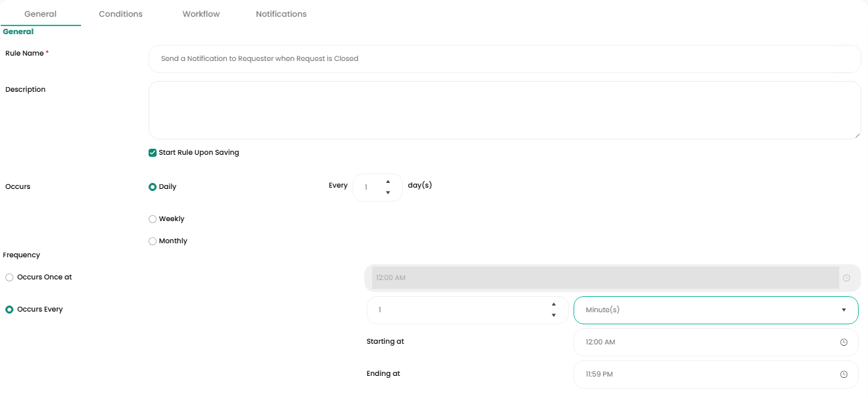Click the Rule Name text field
Screen dimensions: 868x398
[x=504, y=59]
